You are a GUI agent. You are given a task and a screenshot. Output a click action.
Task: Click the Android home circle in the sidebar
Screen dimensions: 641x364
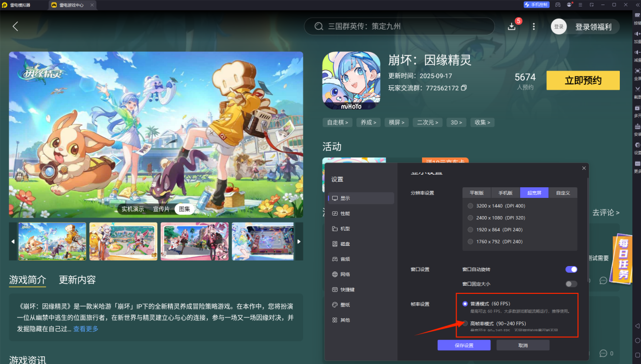[x=637, y=340]
